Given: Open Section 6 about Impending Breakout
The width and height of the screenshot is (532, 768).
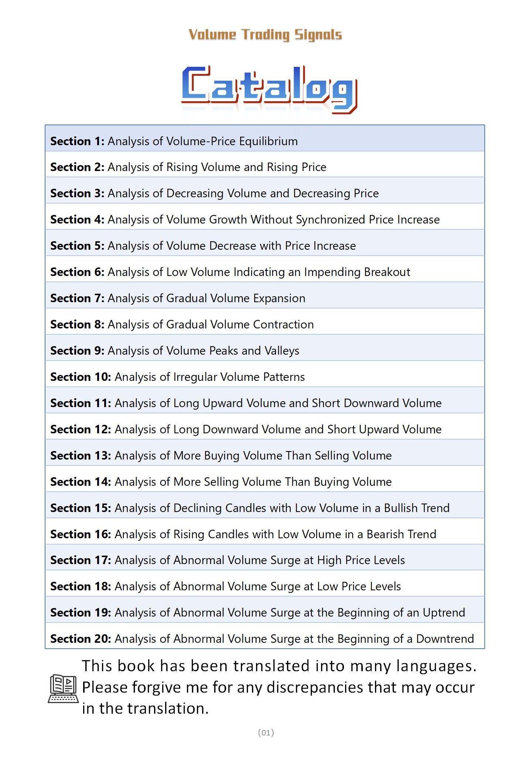Looking at the screenshot, I should click(230, 272).
